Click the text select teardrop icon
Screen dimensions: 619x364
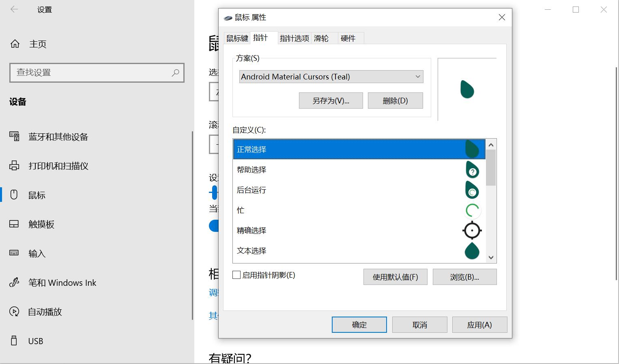tap(472, 251)
